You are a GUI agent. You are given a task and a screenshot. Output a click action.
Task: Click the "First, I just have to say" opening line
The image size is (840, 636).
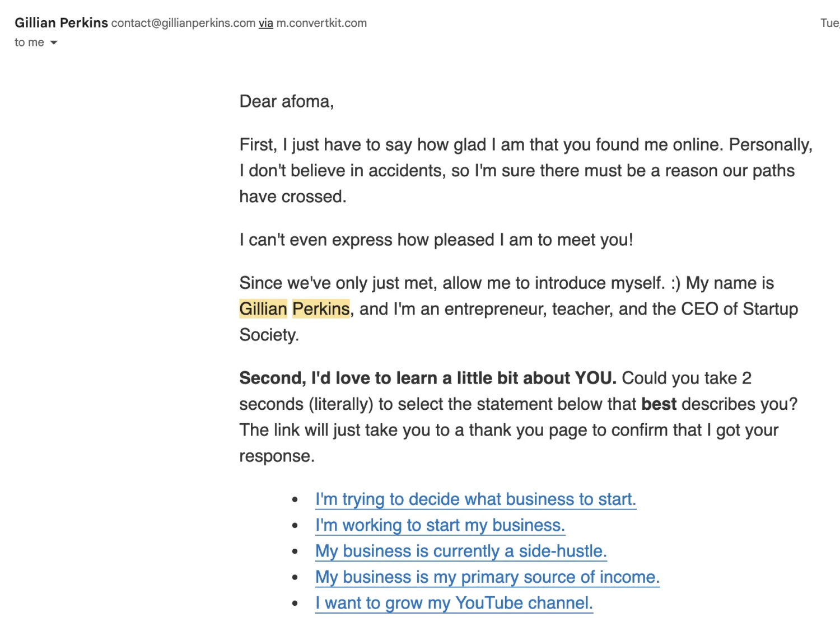click(525, 144)
